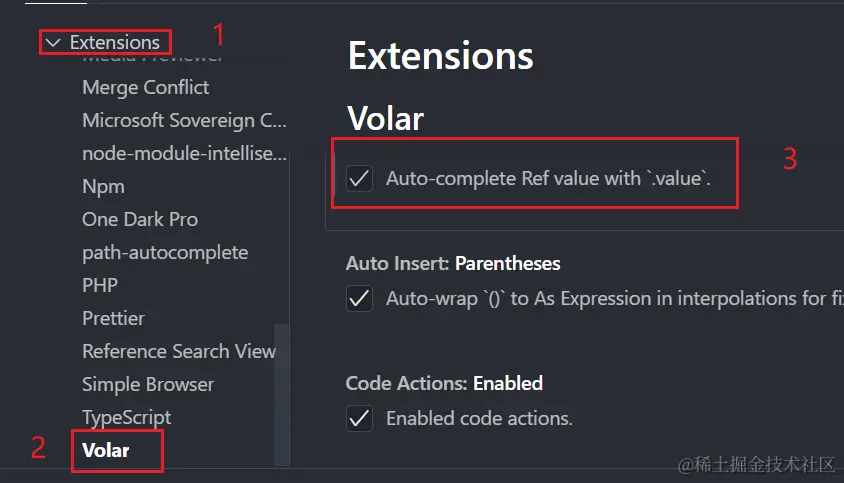The width and height of the screenshot is (844, 483).
Task: Select the PHP settings entry
Action: pyautogui.click(x=100, y=285)
